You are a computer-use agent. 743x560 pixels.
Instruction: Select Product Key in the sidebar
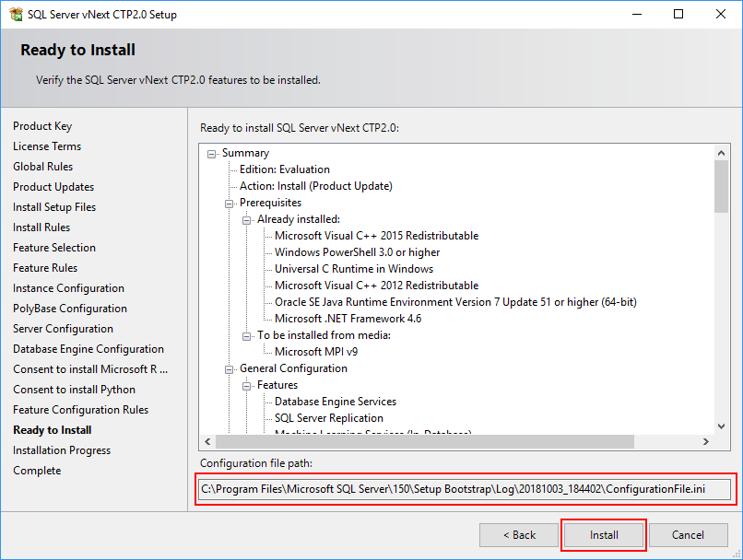pyautogui.click(x=42, y=125)
